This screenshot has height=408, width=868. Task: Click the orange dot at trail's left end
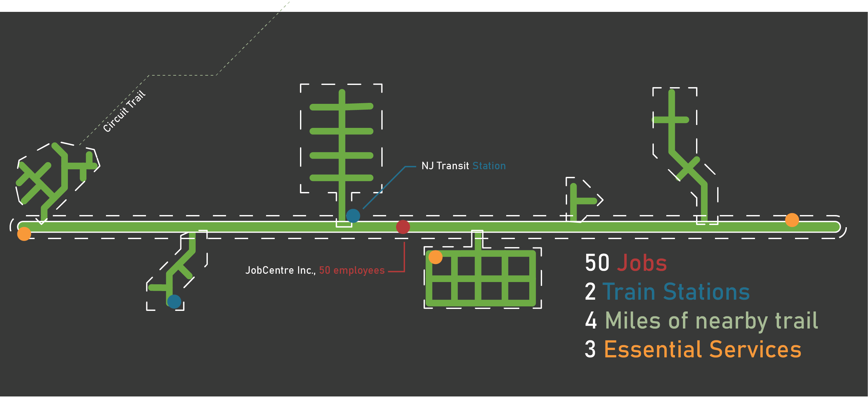click(24, 234)
